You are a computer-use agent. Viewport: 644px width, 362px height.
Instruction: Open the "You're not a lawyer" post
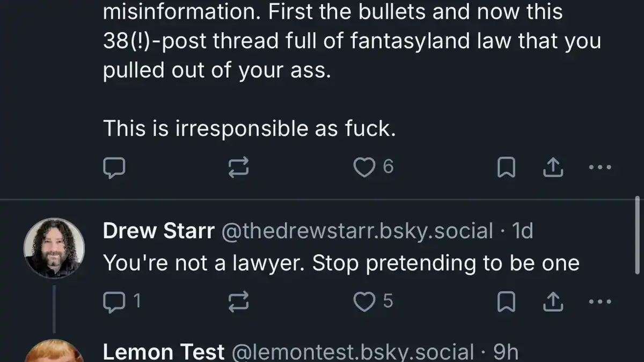pos(341,263)
